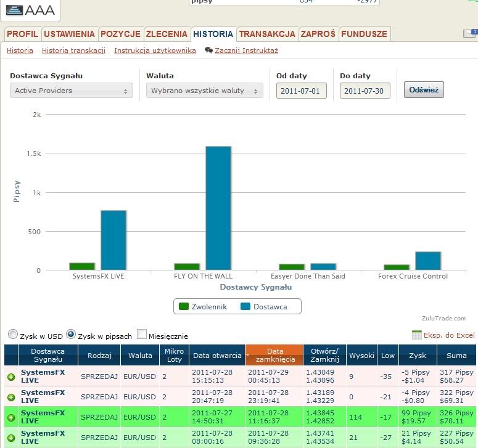Open the mail envelope icon
Image resolution: width=478 pixels, height=448 pixels.
[x=470, y=33]
